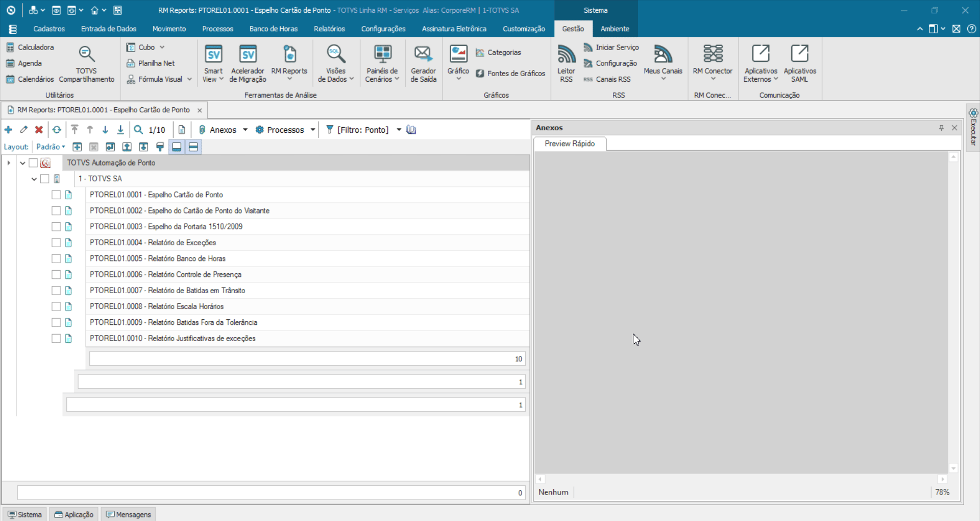Viewport: 980px width, 521px height.
Task: Open Painéis de Cenários
Action: (x=382, y=64)
